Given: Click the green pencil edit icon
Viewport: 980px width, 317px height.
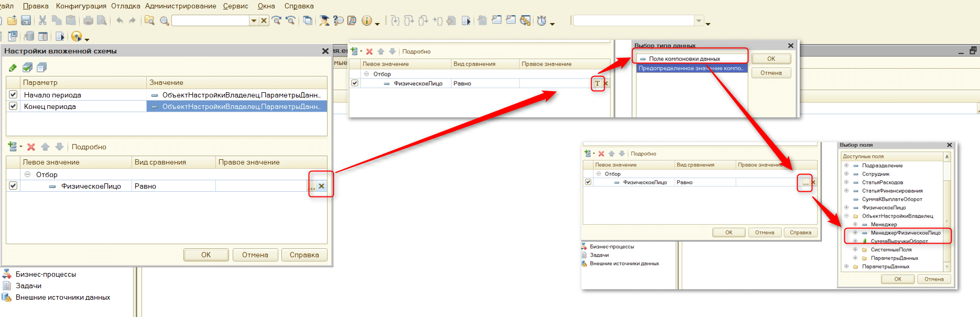Looking at the screenshot, I should [13, 68].
